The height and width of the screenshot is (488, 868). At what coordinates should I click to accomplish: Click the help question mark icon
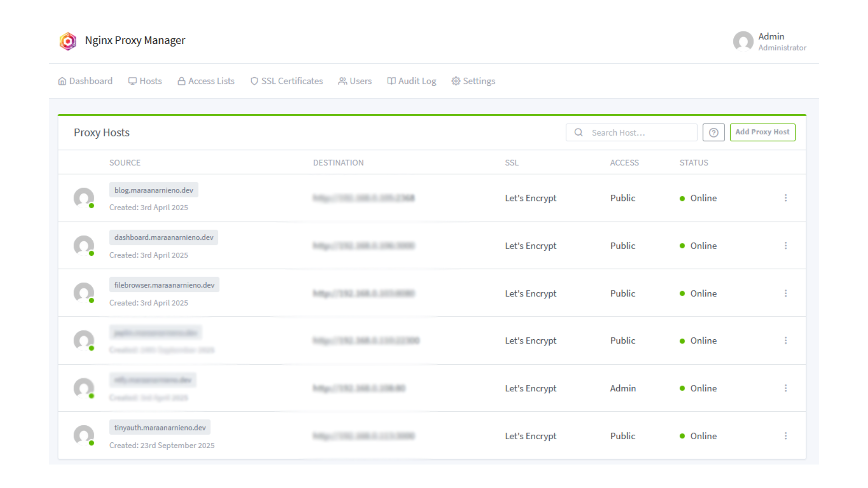(x=713, y=132)
